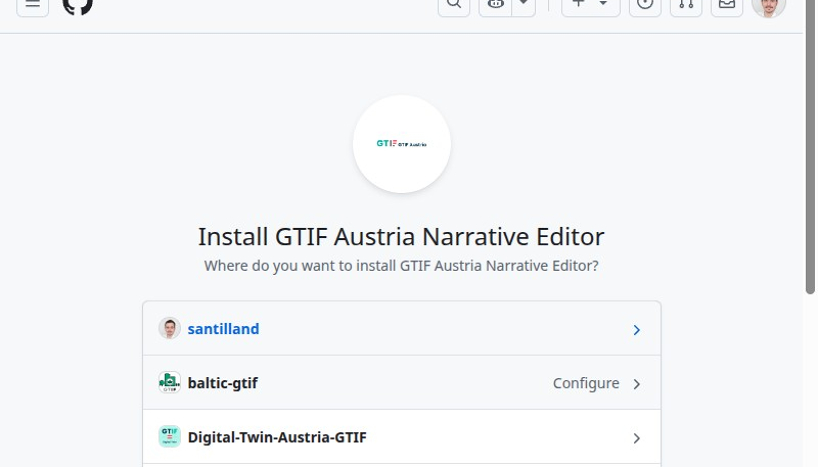Open chevron on baltic-gtif row

coord(636,384)
